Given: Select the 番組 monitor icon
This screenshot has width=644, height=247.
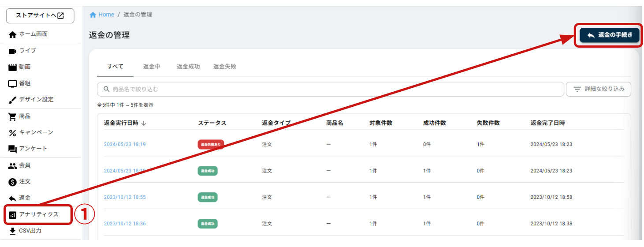Looking at the screenshot, I should pyautogui.click(x=12, y=84).
